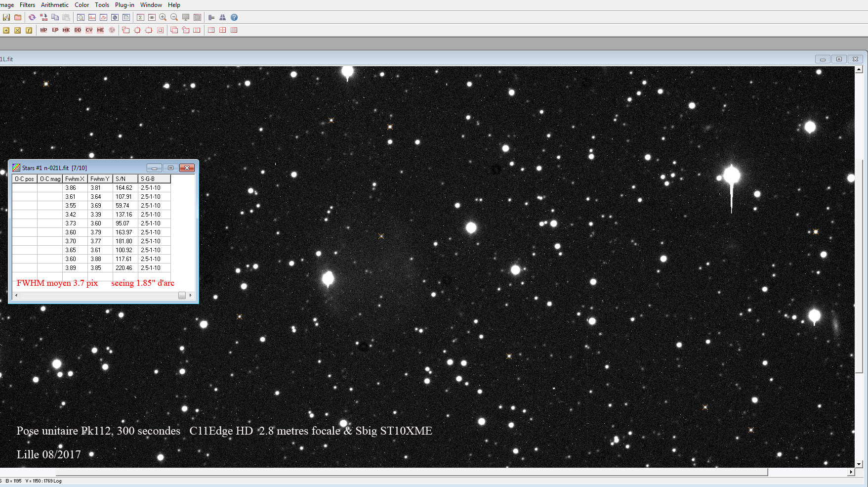Viewport: 868px width, 487px height.
Task: Close the image document window
Action: pos(856,59)
